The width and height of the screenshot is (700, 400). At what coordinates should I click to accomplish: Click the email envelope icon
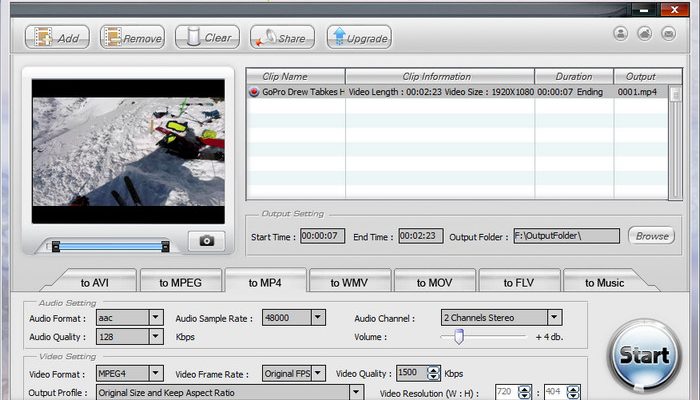669,33
